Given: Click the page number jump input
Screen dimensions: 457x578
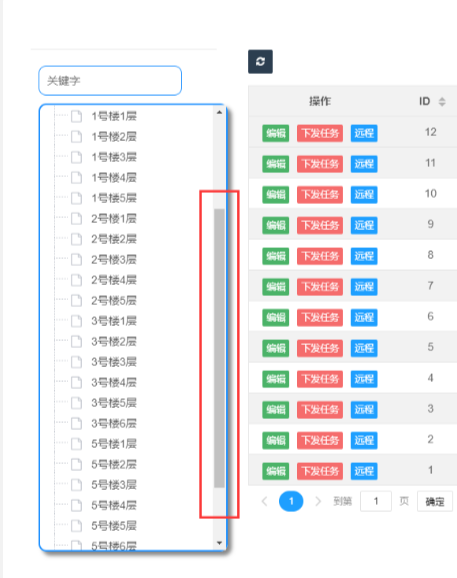Looking at the screenshot, I should point(376,501).
